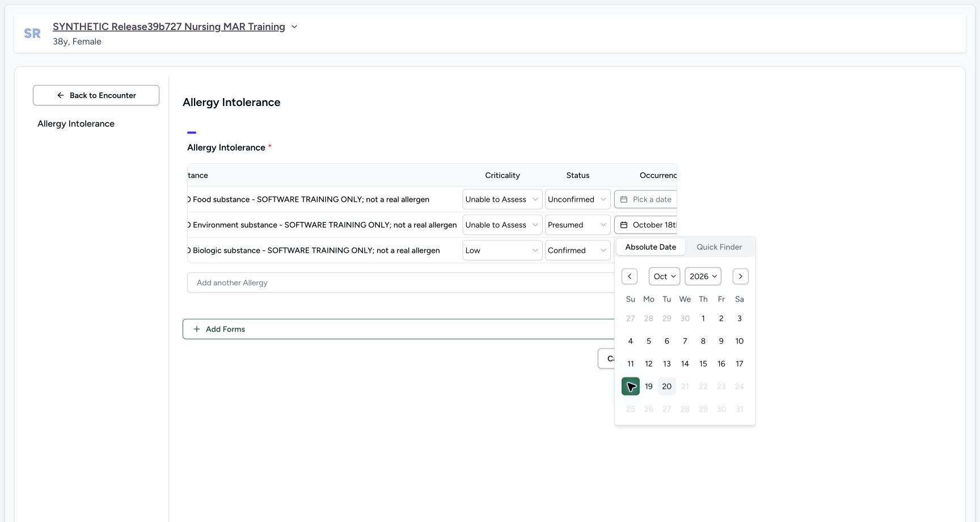Open the 2026 year dropdown

point(703,276)
